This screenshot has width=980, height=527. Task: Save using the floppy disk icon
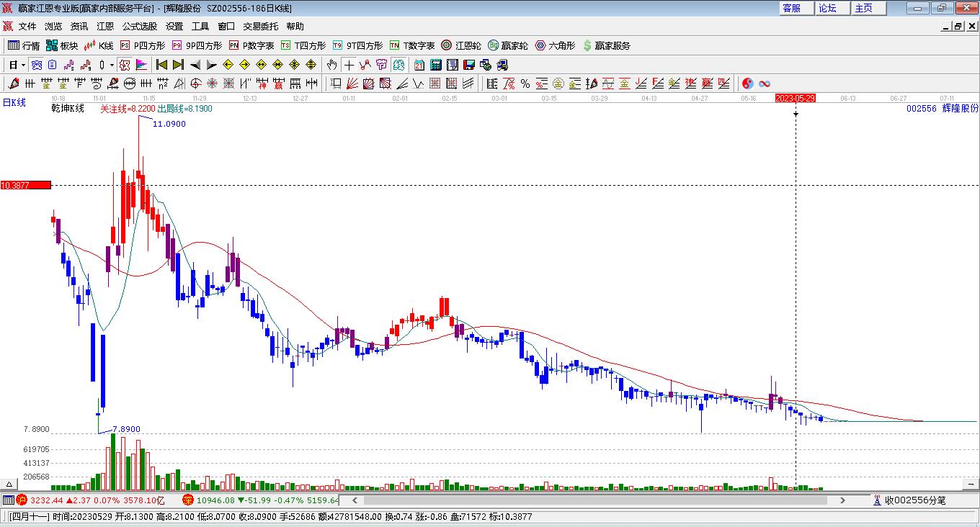(x=469, y=65)
